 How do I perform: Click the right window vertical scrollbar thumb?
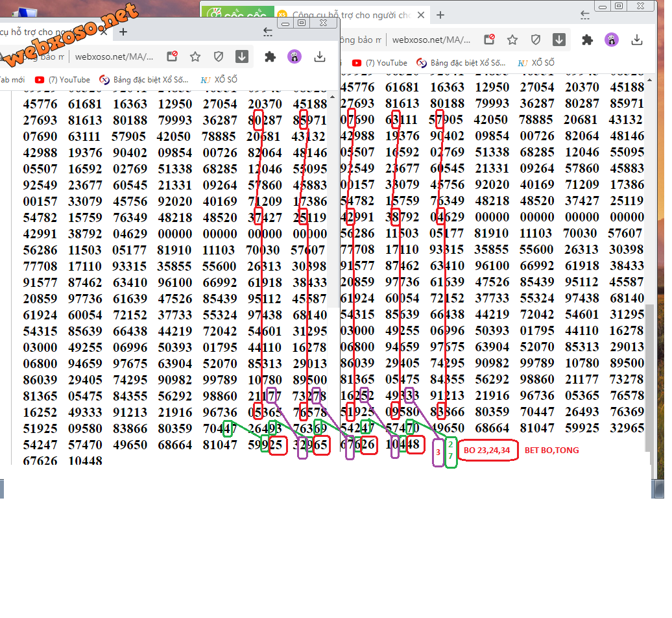pos(650,377)
